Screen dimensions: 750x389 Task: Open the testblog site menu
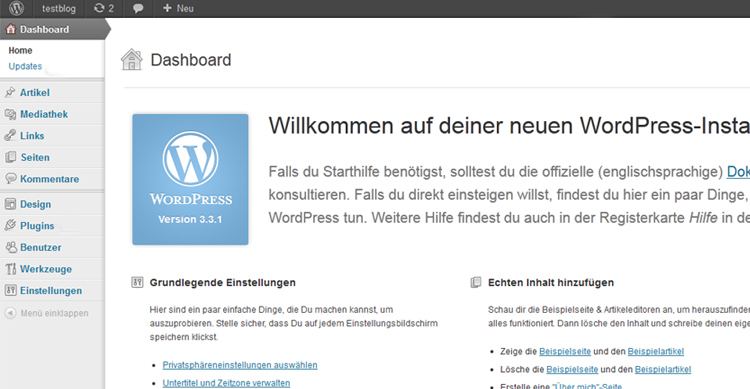click(x=59, y=9)
